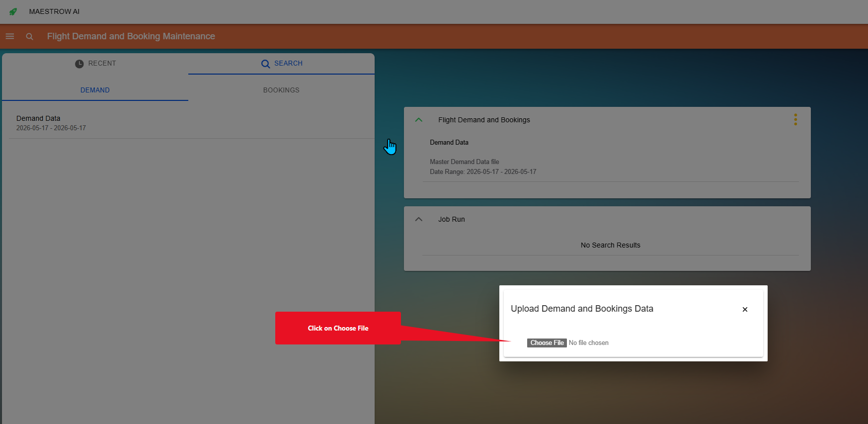Select the BOOKINGS sub-tab

click(x=281, y=90)
